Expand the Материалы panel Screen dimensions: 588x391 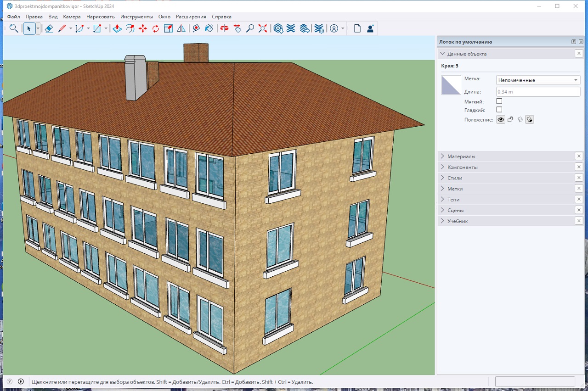461,156
